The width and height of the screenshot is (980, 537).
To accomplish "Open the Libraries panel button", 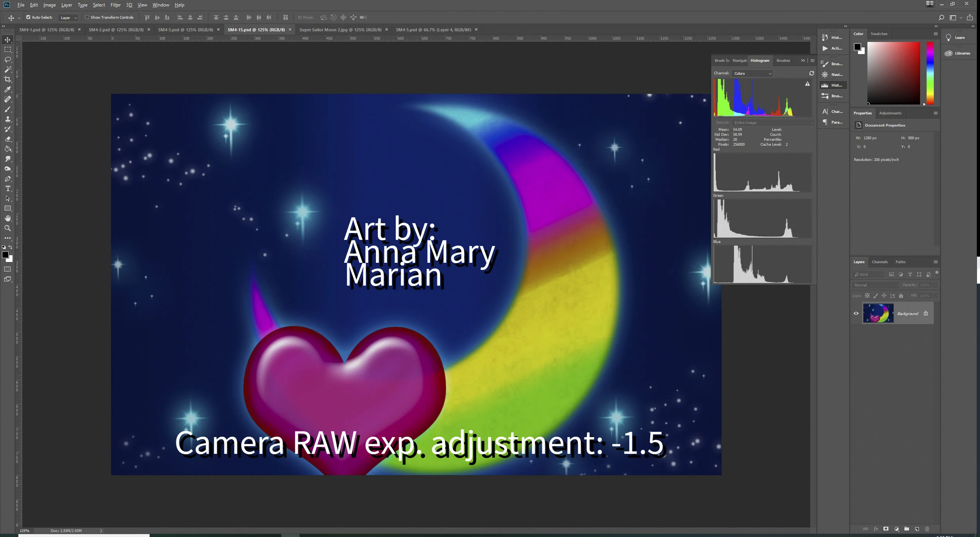I will coord(958,53).
